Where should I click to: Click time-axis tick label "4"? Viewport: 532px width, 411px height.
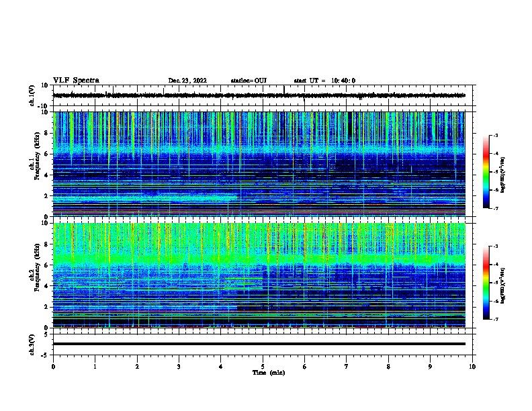tap(221, 367)
